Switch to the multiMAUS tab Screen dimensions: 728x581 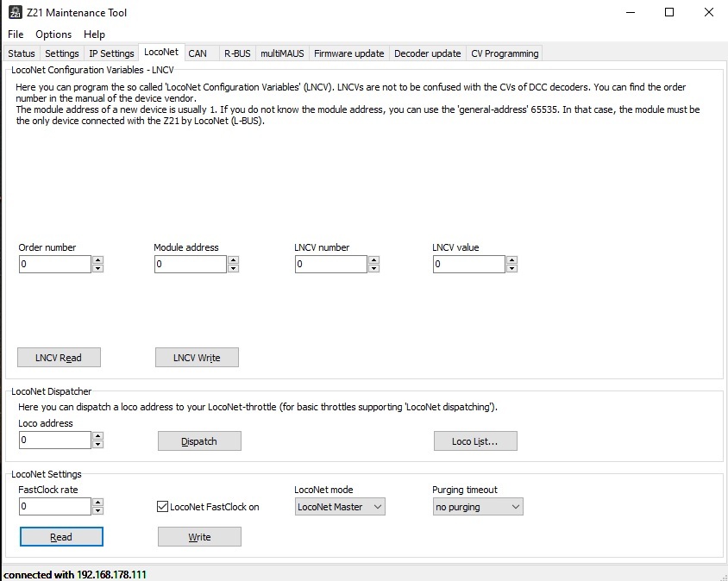[x=282, y=53]
